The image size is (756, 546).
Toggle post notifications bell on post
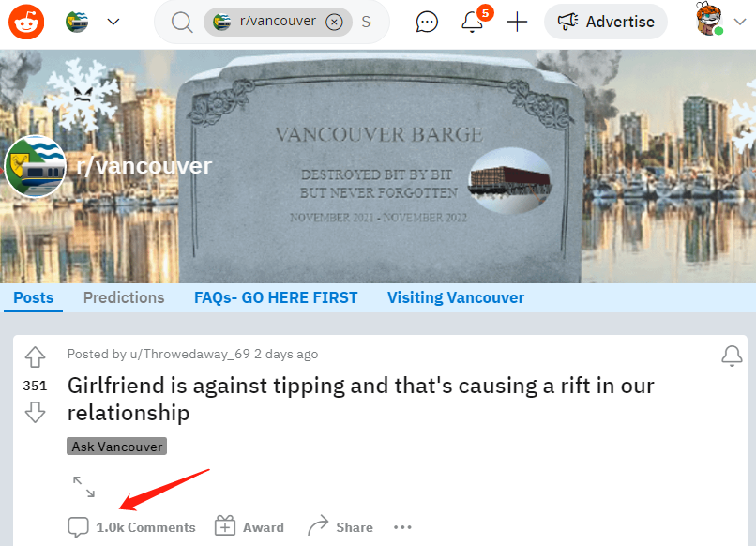(x=732, y=356)
